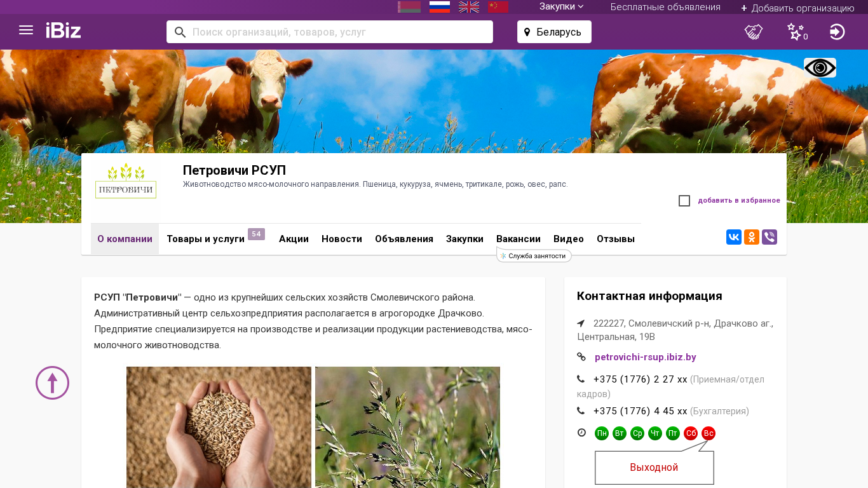Image resolution: width=868 pixels, height=488 pixels.
Task: Open favorites stars icon
Action: [796, 32]
